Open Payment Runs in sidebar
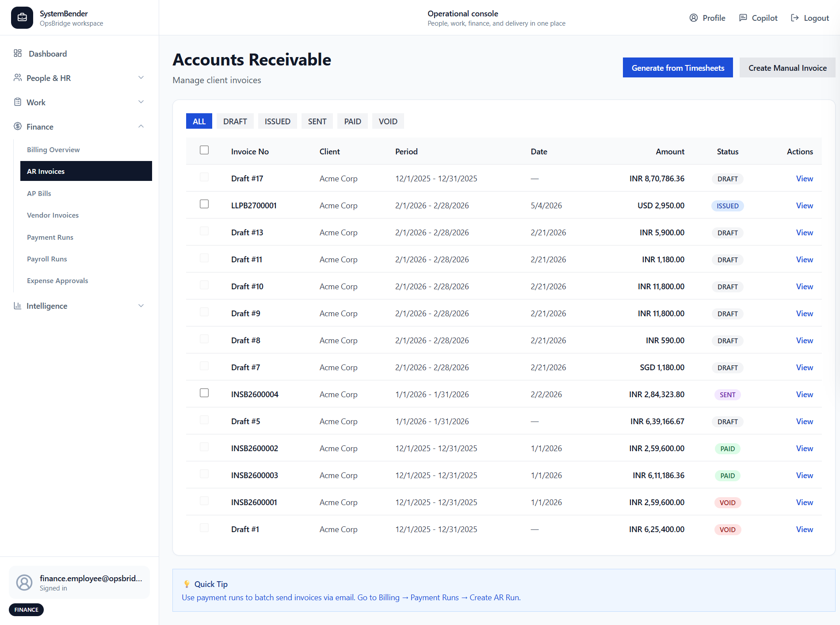Image resolution: width=840 pixels, height=625 pixels. pyautogui.click(x=86, y=237)
